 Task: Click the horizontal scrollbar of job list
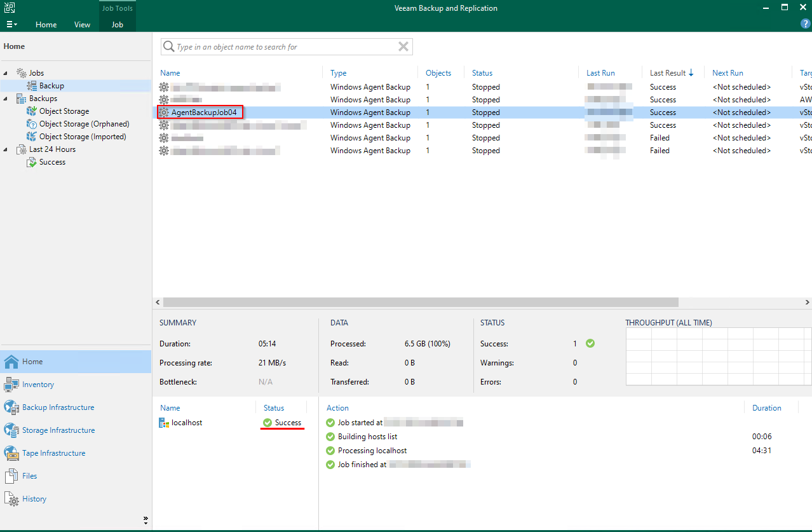[x=419, y=303]
